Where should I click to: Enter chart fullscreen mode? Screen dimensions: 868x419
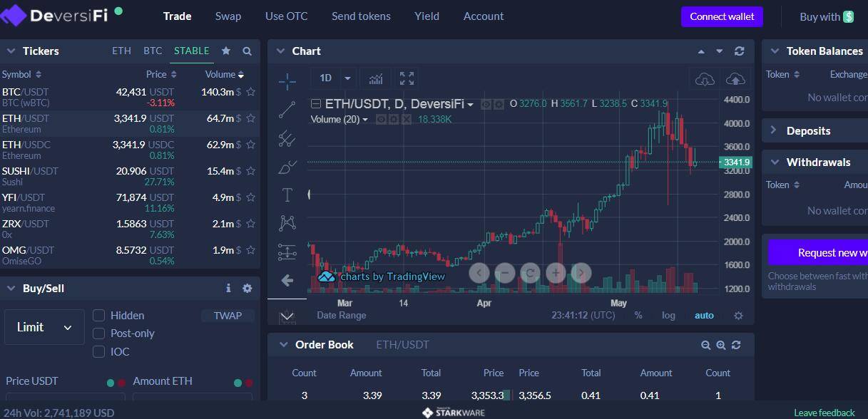407,78
